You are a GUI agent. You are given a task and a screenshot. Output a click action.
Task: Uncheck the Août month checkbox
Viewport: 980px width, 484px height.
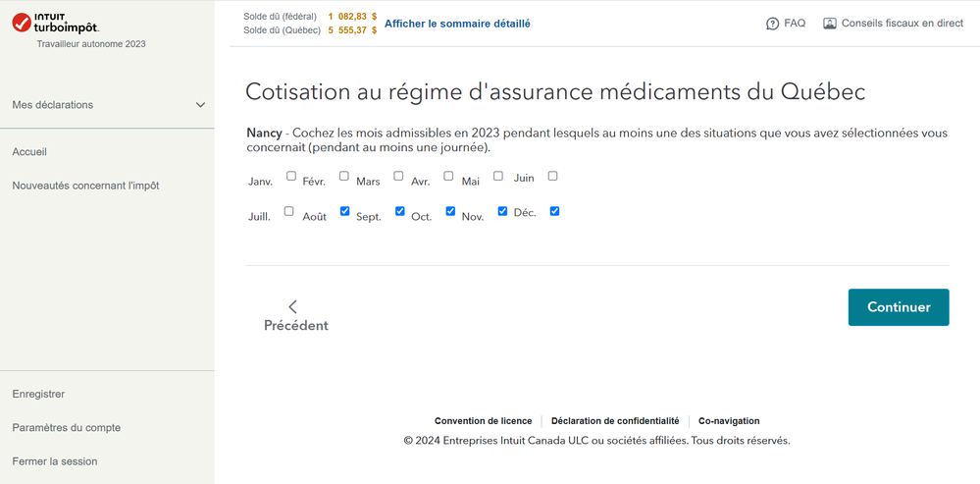[344, 211]
